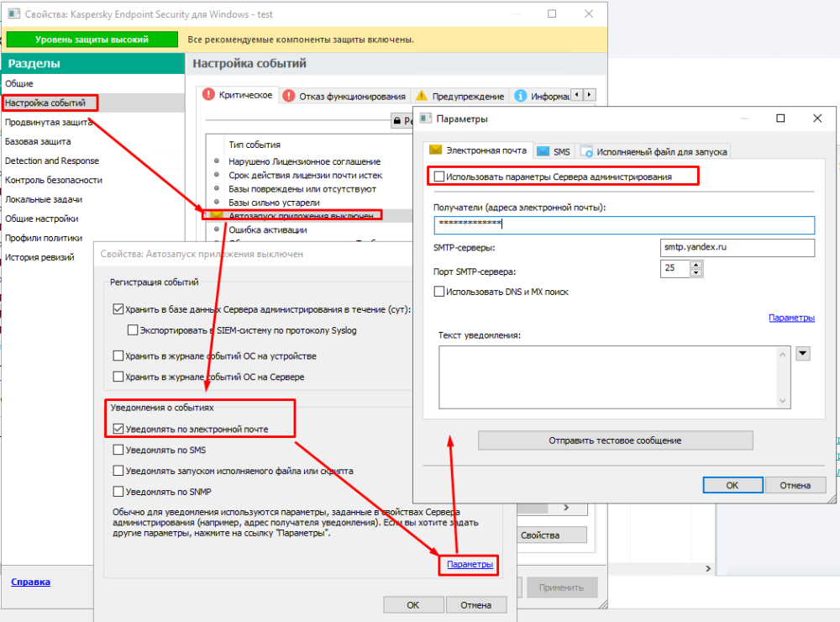
Task: Enable Уведомлять запуском исполняемого файла или скрипта
Action: pos(118,471)
